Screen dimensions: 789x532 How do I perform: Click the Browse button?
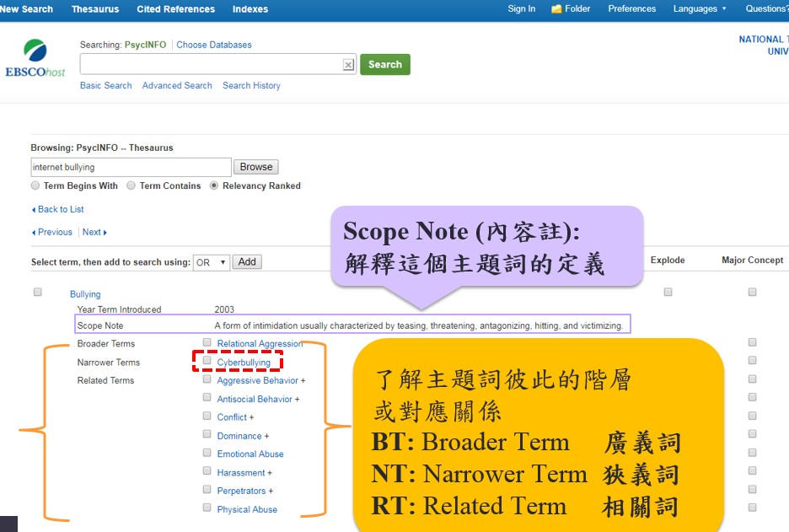(256, 167)
